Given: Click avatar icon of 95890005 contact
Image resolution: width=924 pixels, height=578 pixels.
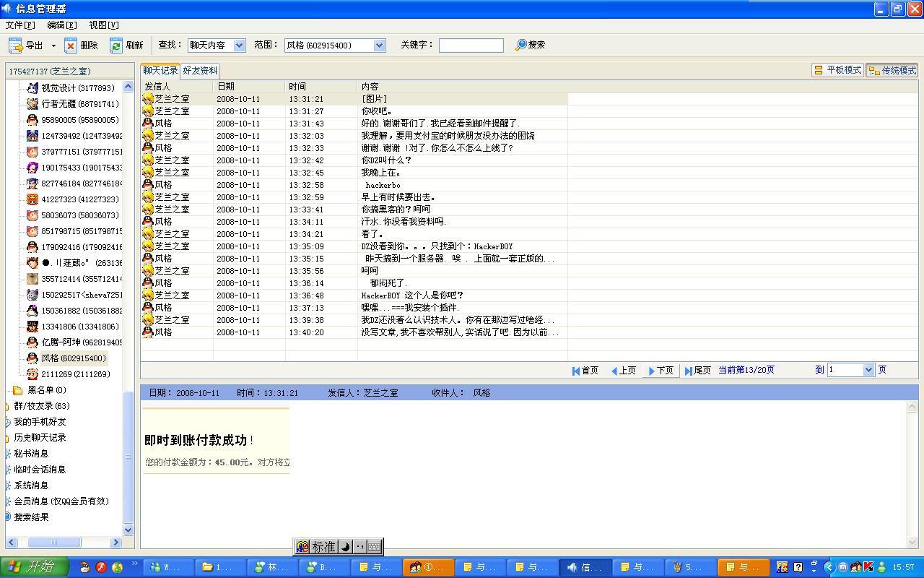Looking at the screenshot, I should (32, 120).
